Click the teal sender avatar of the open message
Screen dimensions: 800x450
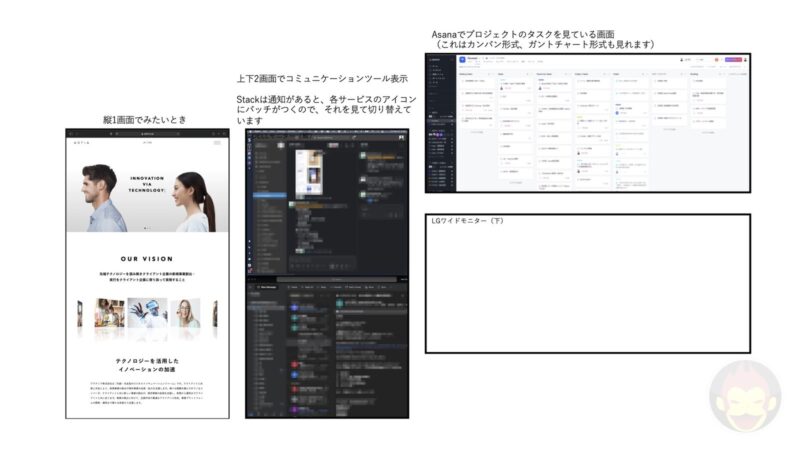[340, 303]
